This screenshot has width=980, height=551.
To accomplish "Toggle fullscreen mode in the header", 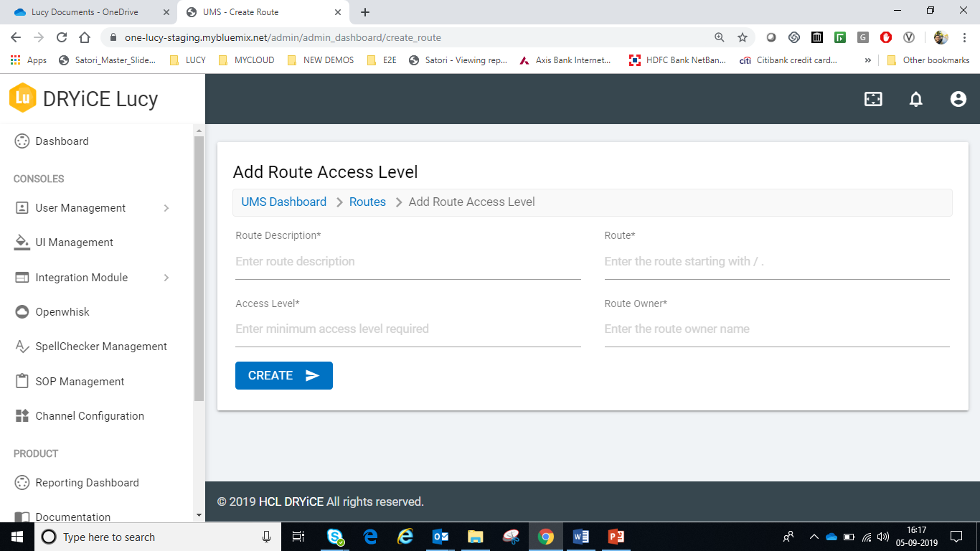I will [x=873, y=100].
